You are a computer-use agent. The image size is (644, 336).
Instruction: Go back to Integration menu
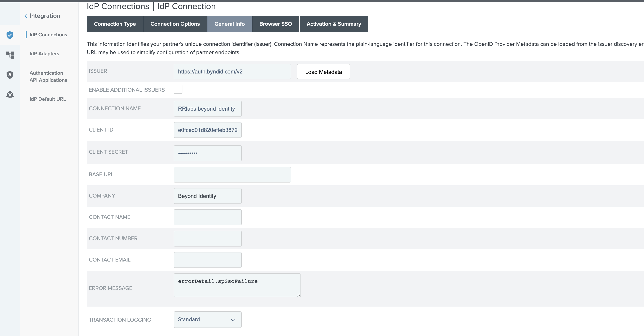coord(45,16)
